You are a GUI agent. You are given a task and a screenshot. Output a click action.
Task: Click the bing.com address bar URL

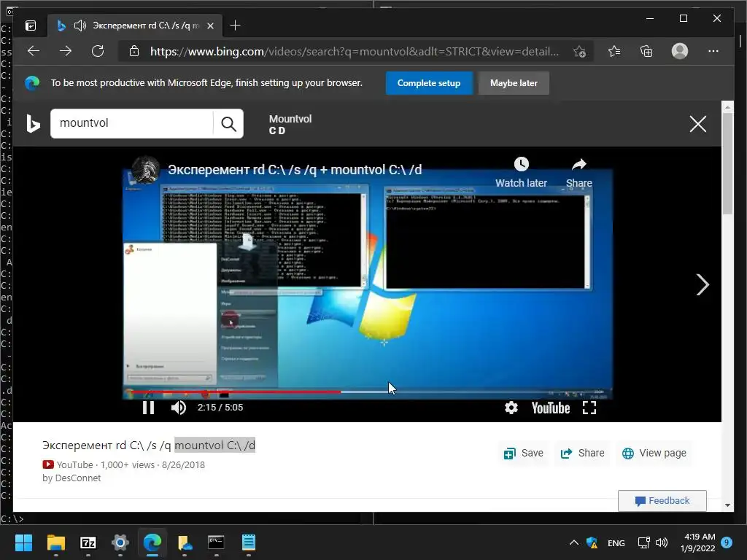pos(355,52)
